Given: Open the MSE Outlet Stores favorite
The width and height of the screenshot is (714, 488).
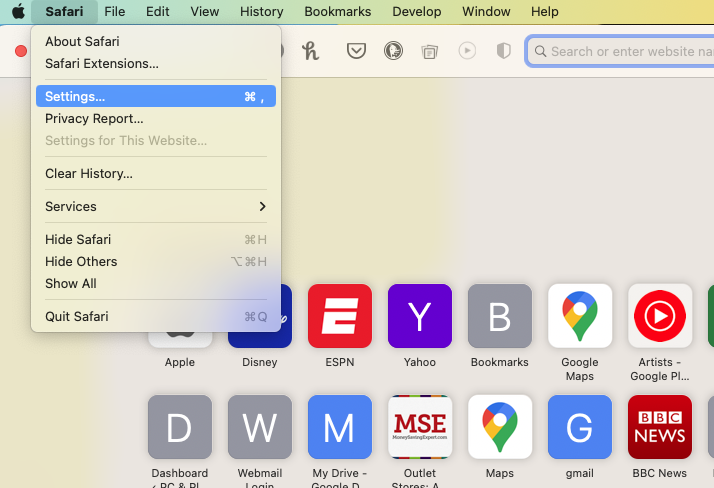Looking at the screenshot, I should pos(420,427).
